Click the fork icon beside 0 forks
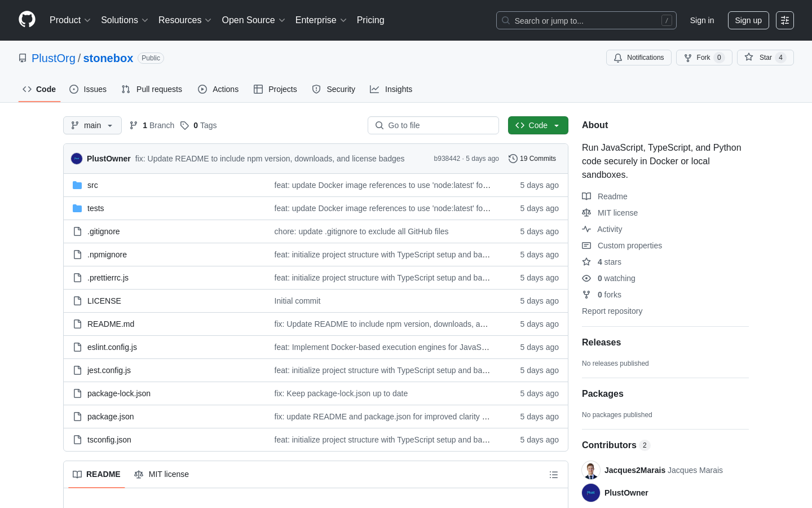Image resolution: width=812 pixels, height=508 pixels. pyautogui.click(x=586, y=295)
